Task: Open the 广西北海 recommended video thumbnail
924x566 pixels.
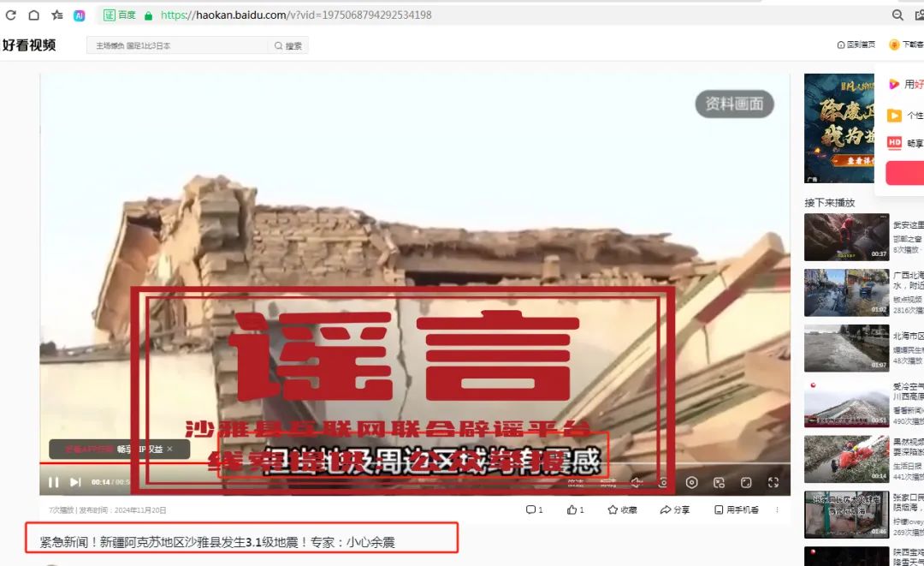Action: coord(845,293)
